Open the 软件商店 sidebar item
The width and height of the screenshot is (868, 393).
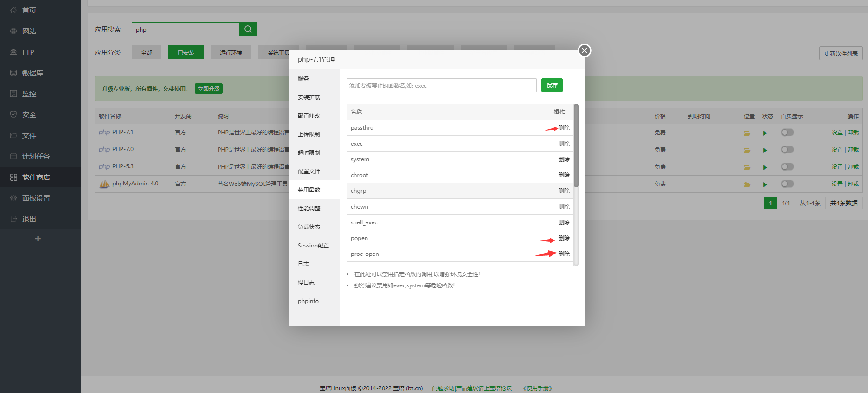(x=36, y=177)
